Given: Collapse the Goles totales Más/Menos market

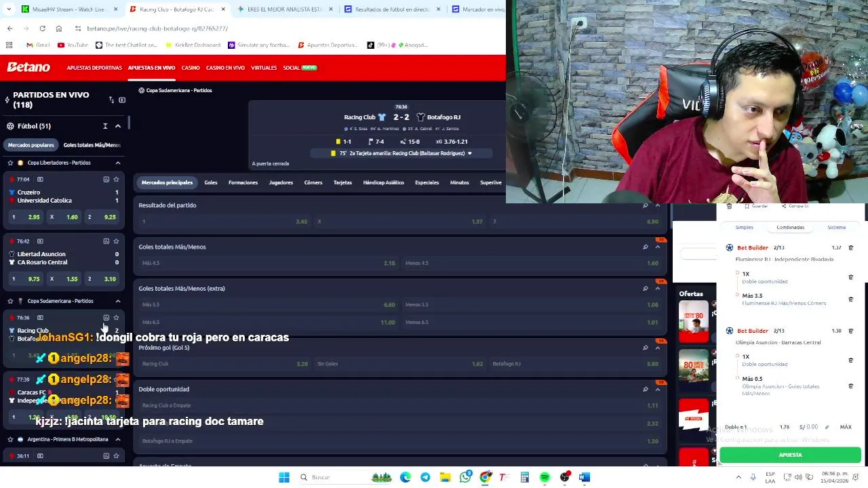Looking at the screenshot, I should click(658, 247).
